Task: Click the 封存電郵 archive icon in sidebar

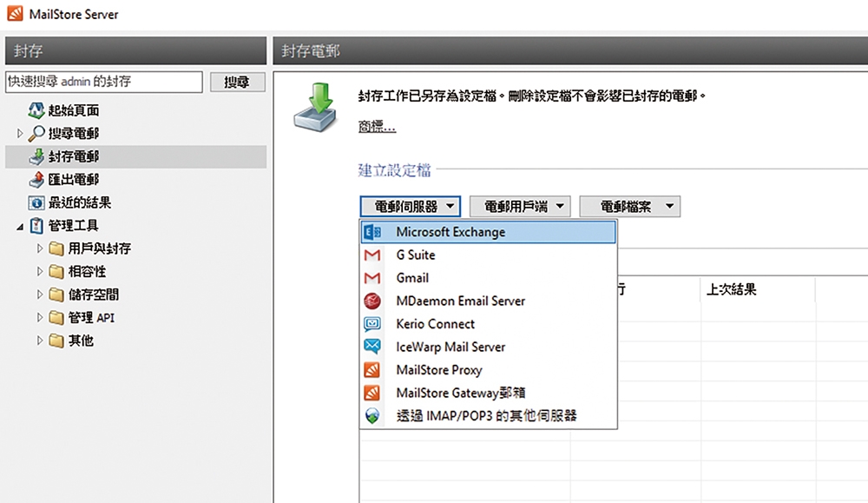Action: tap(36, 156)
